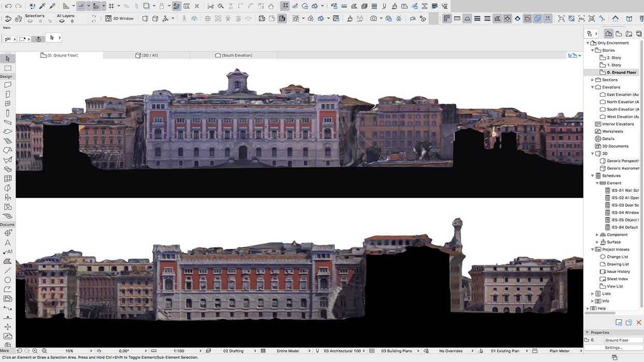Select the scissors Trim icon in the toolbar

210,6
